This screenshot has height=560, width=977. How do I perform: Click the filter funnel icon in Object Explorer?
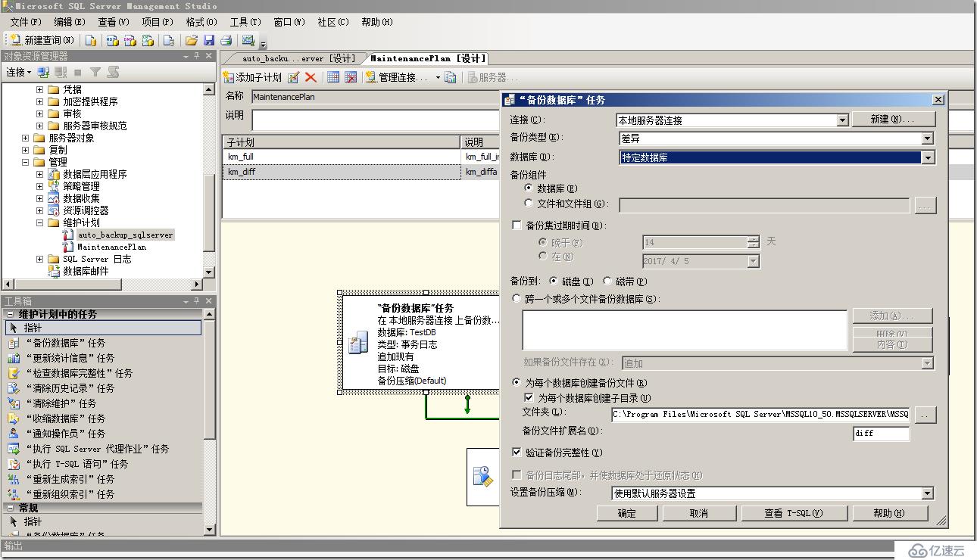click(x=95, y=72)
